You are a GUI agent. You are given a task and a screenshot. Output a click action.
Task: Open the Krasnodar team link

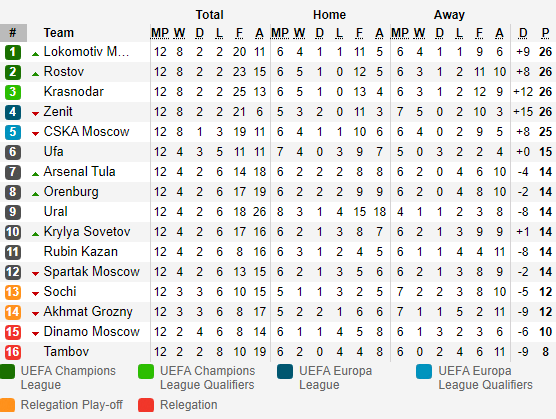pos(74,92)
